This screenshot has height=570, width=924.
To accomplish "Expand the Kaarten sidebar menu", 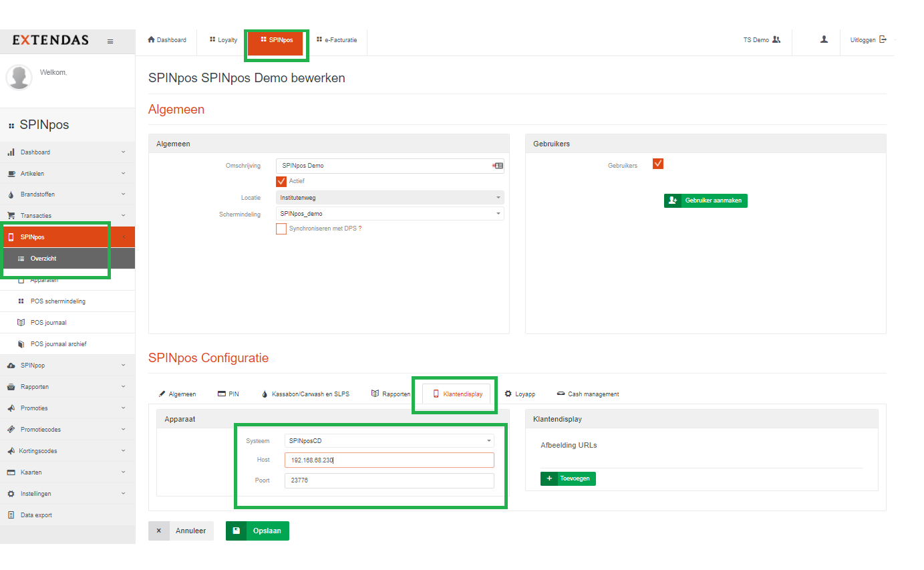I will 67,472.
